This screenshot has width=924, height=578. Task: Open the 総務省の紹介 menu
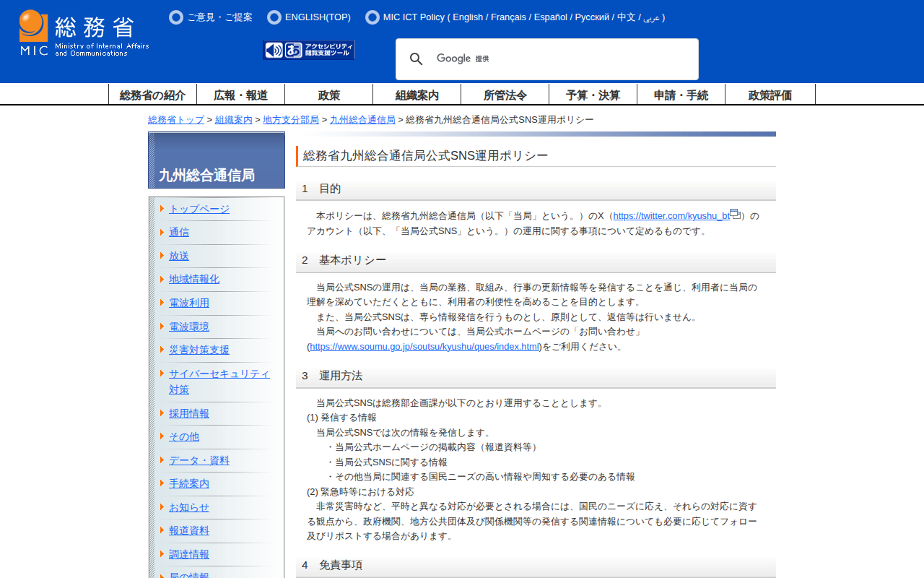coord(152,95)
